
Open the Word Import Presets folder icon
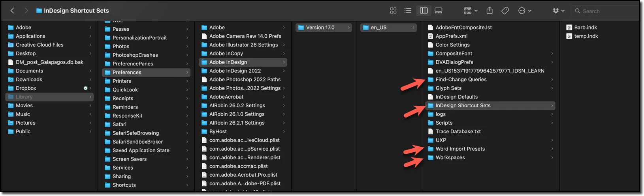tap(431, 149)
